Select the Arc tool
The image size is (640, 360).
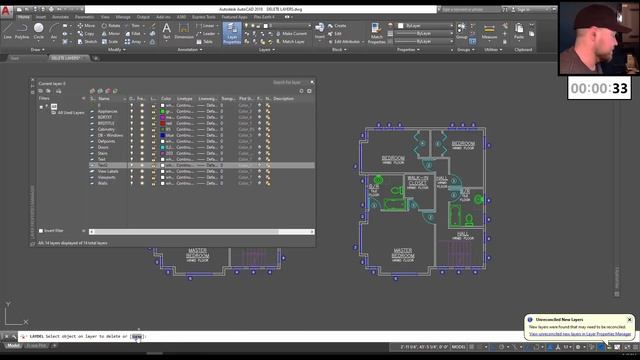[53, 31]
